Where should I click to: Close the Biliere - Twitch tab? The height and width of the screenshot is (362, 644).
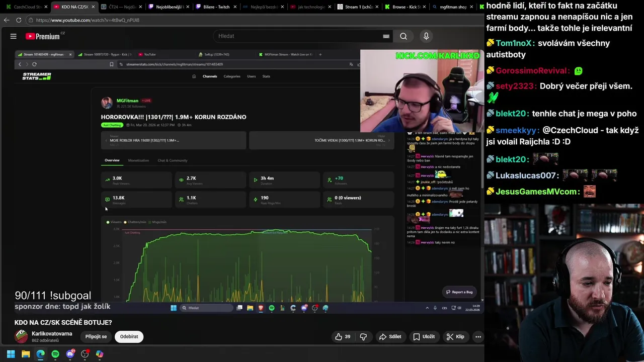point(235,7)
